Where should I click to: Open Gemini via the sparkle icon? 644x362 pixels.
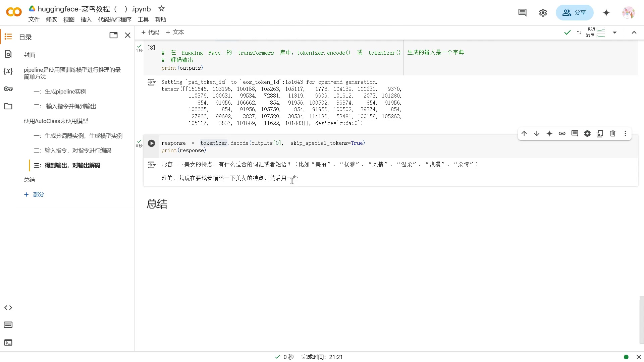(x=606, y=13)
